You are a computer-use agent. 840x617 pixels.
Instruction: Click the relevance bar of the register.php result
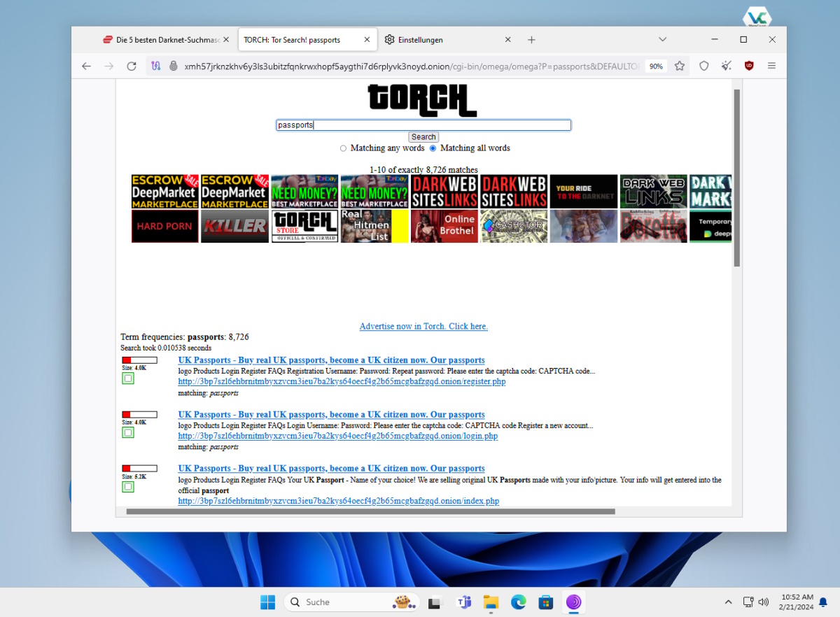(x=139, y=360)
